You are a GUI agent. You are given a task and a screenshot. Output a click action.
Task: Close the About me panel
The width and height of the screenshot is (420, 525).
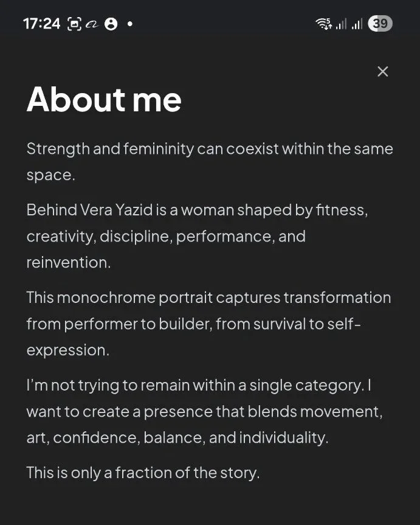click(382, 71)
